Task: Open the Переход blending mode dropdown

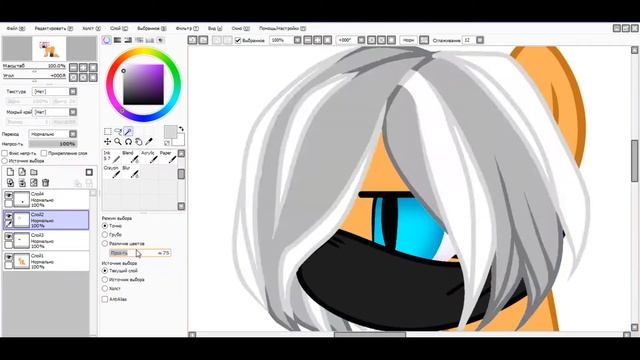Action: pyautogui.click(x=73, y=134)
